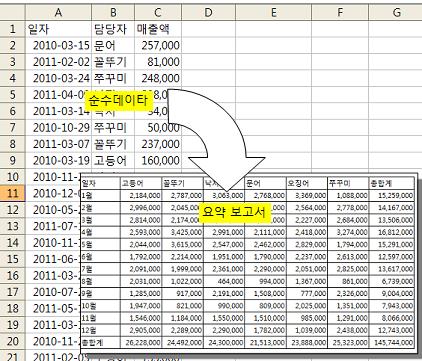Click cell A1 labeled 일자
This screenshot has height=361, width=422.
(58, 29)
